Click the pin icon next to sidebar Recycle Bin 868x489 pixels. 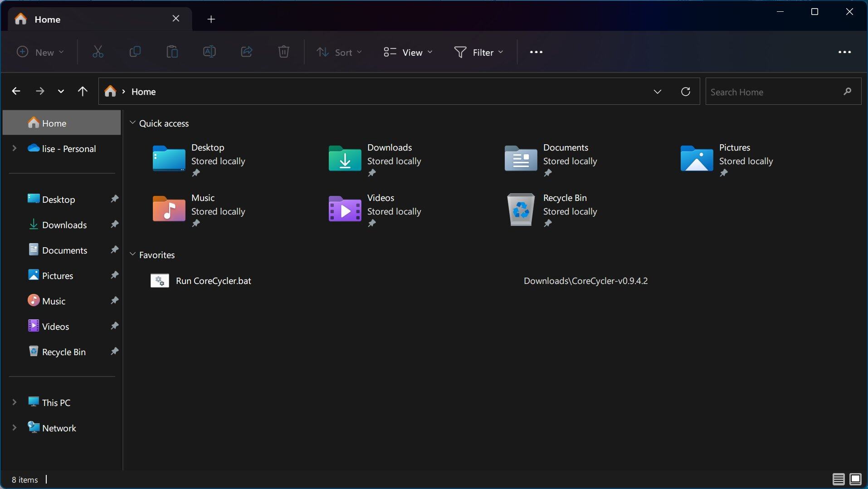[x=115, y=351]
